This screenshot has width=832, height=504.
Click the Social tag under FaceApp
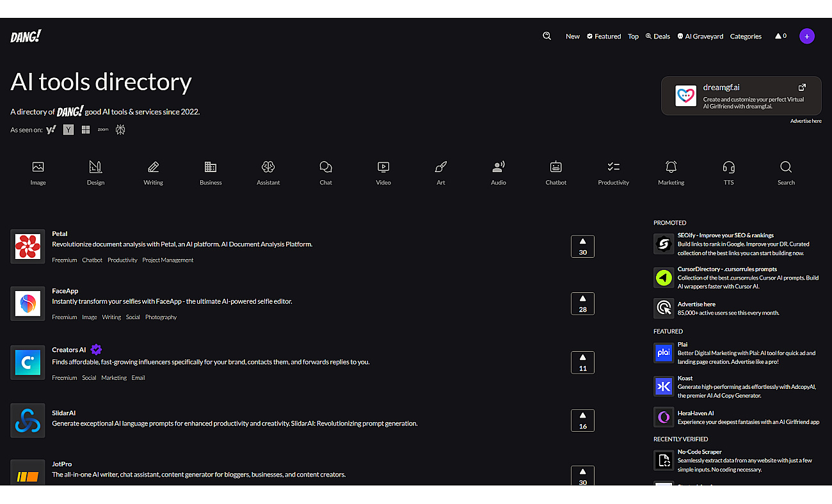tap(132, 317)
